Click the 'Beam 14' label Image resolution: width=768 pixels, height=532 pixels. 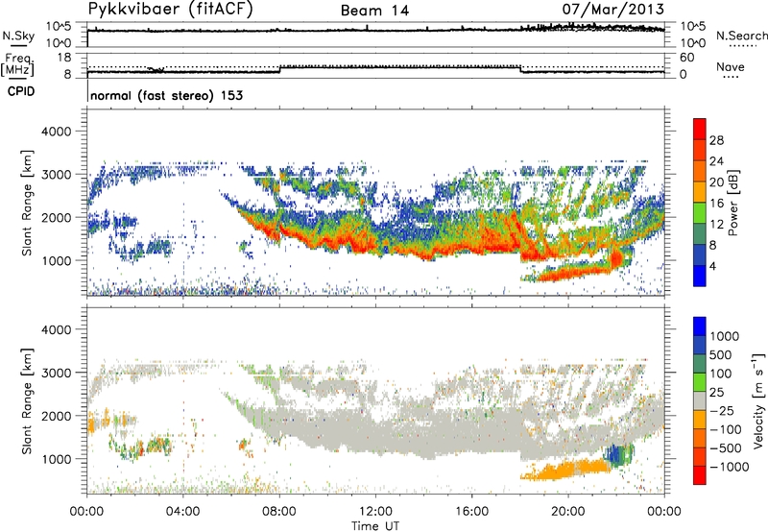click(374, 11)
